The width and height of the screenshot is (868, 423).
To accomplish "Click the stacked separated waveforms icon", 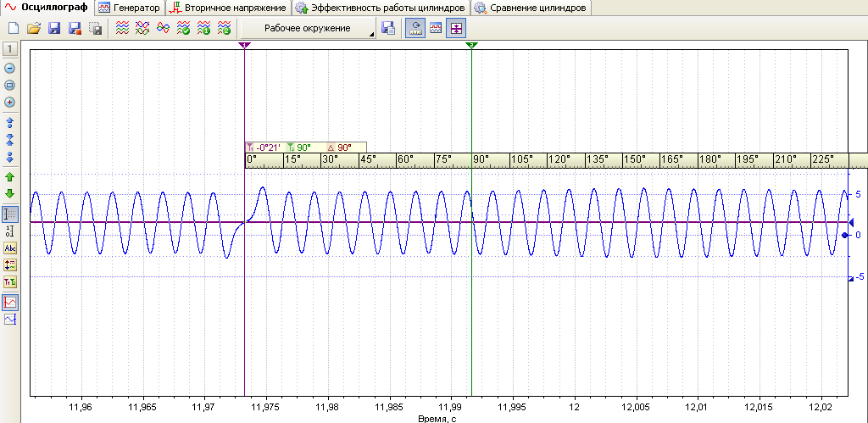I will click(x=122, y=28).
